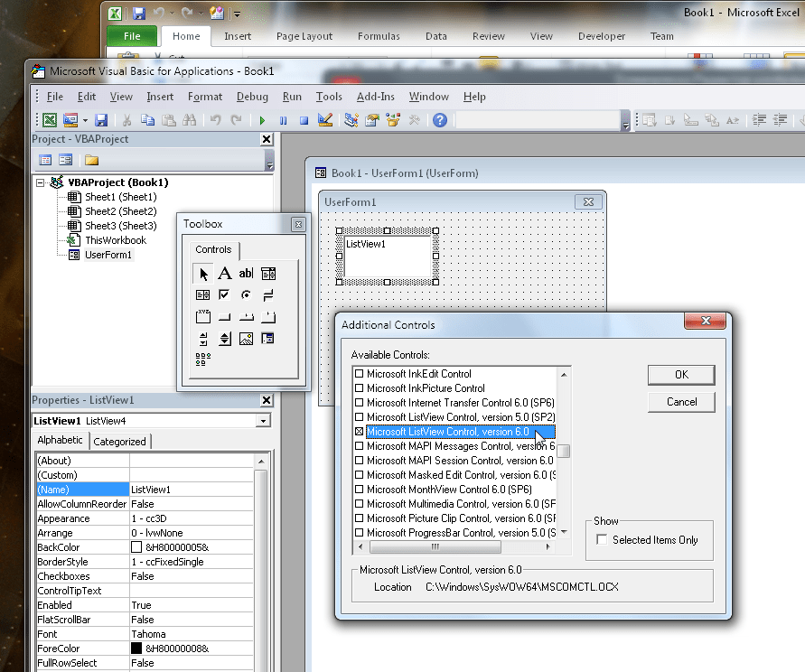This screenshot has height=672, width=805.
Task: Close the Properties panel
Action: pyautogui.click(x=267, y=400)
